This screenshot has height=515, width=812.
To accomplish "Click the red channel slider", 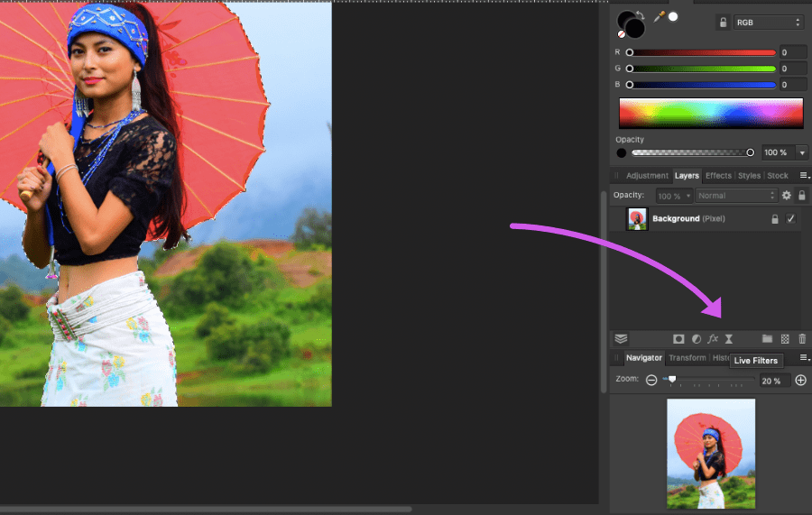I will pos(702,53).
